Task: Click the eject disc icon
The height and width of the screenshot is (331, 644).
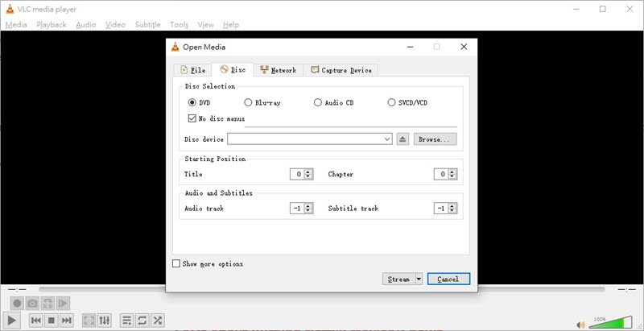Action: (x=402, y=139)
